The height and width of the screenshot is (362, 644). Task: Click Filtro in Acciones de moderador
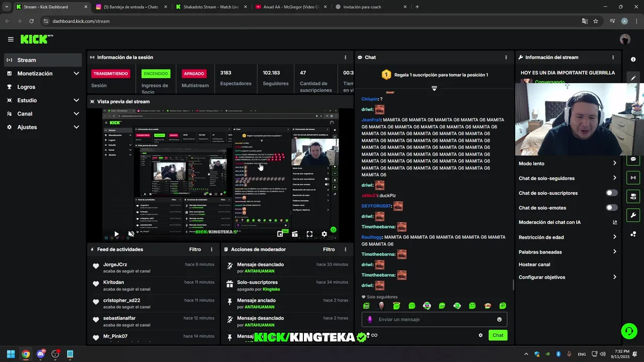(x=329, y=249)
